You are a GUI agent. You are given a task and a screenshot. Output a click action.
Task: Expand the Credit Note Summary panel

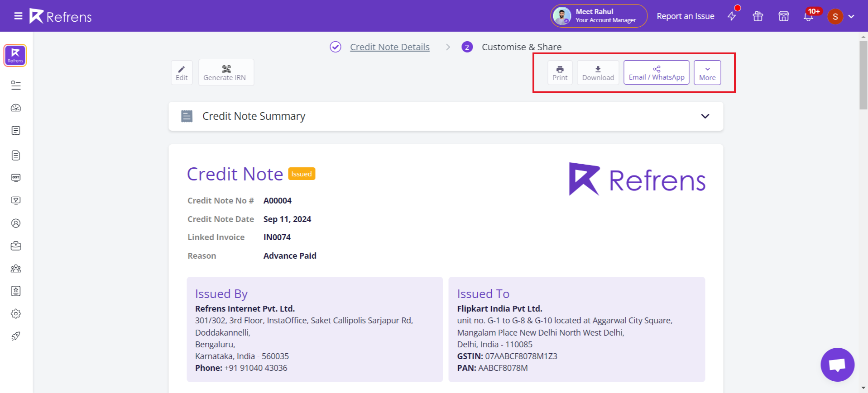(x=705, y=116)
